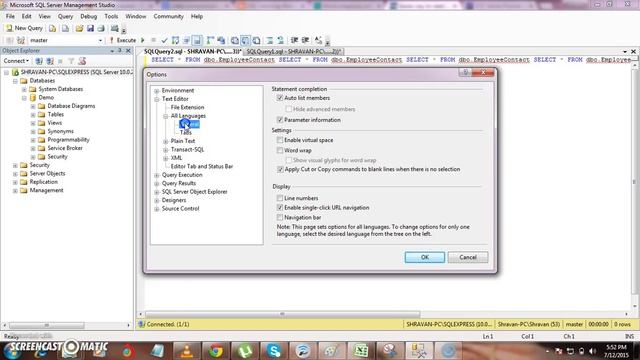Collapse Text Editor node in Options tree

[157, 99]
